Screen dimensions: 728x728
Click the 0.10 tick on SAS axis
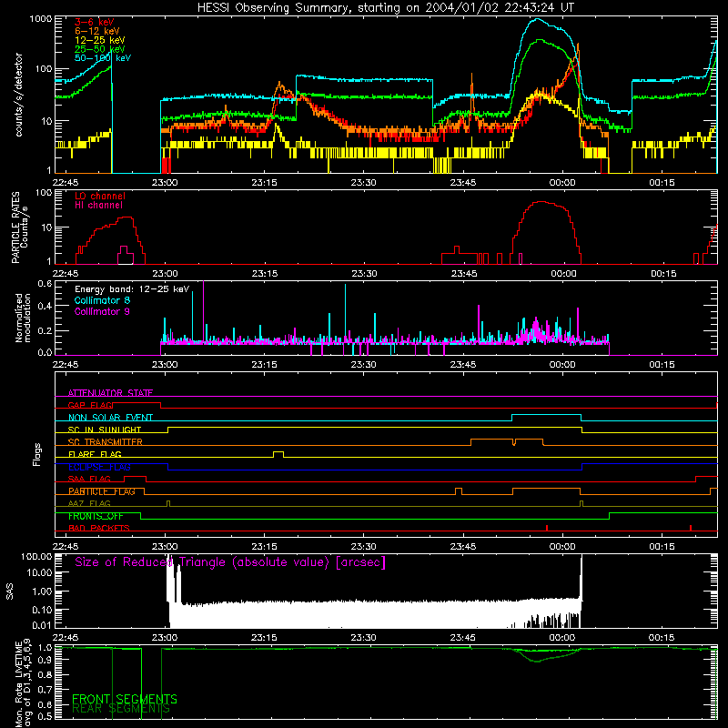point(42,610)
